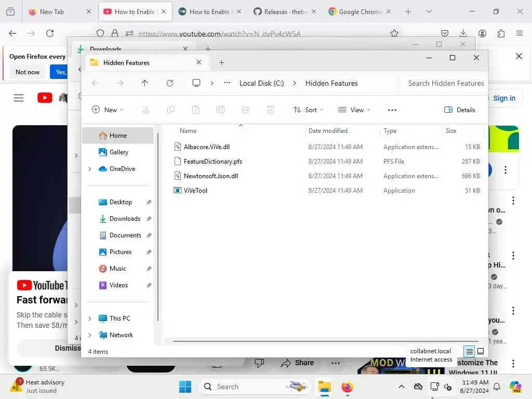
Task: Go up one folder with the Up arrow
Action: (x=144, y=83)
